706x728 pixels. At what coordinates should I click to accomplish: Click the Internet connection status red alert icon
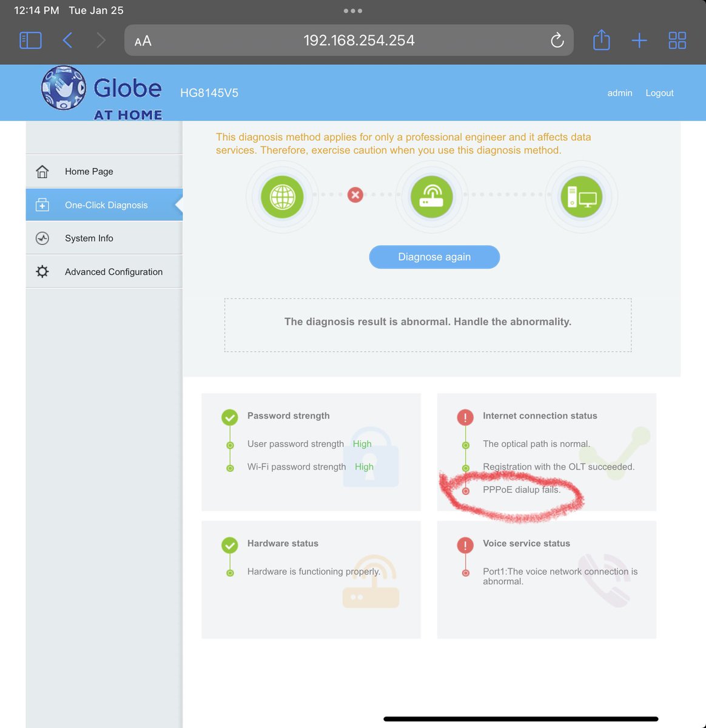[465, 417]
